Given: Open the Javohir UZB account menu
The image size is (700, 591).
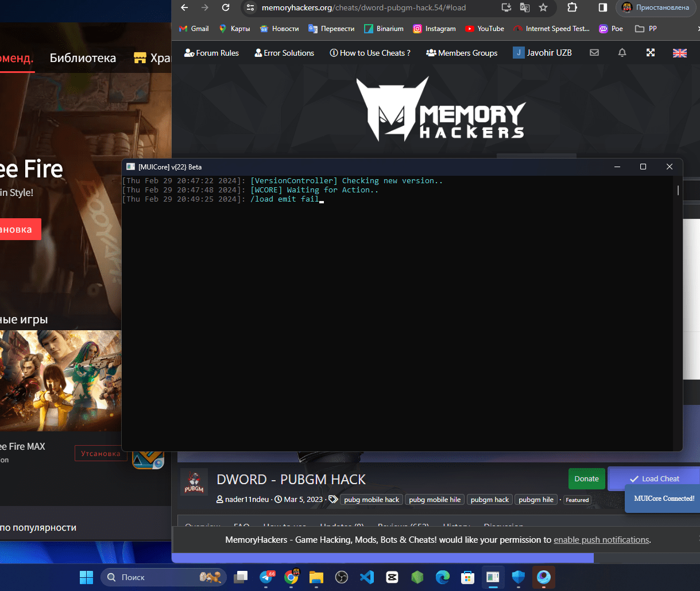Looking at the screenshot, I should coord(543,53).
